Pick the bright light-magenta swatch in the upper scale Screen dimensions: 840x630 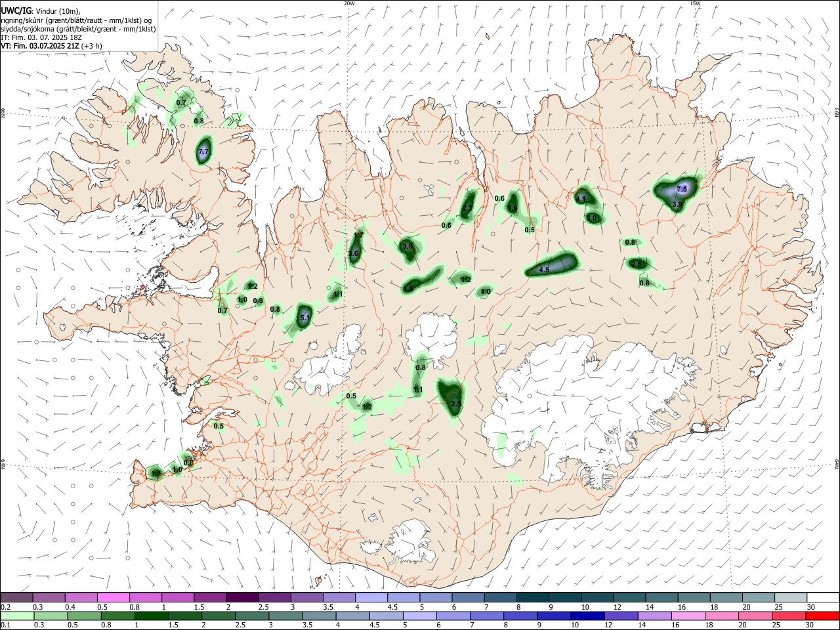pyautogui.click(x=113, y=597)
